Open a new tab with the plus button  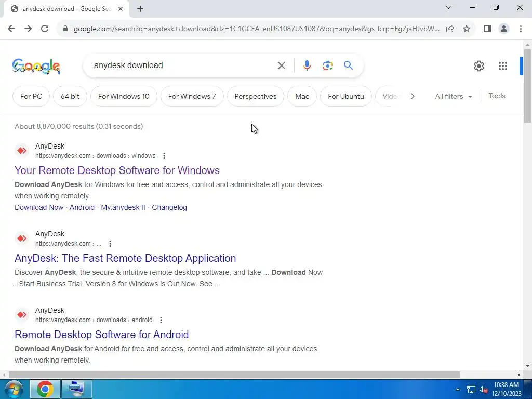(x=140, y=9)
